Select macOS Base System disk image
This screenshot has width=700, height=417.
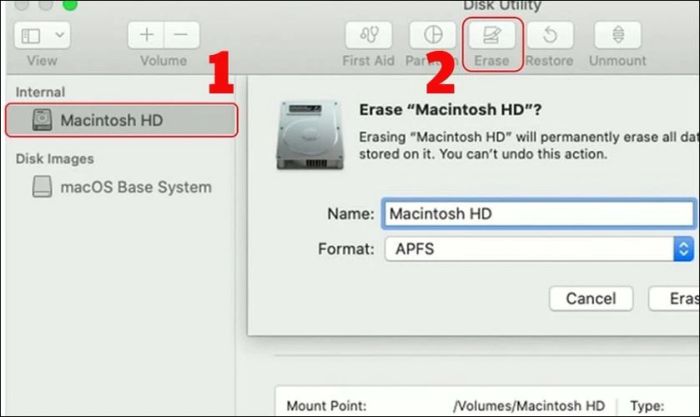(121, 187)
